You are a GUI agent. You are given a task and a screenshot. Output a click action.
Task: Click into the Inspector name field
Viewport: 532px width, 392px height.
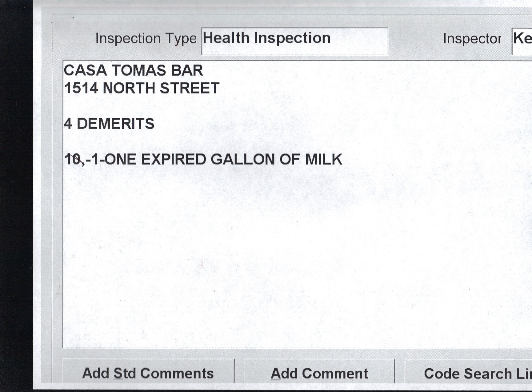tap(522, 41)
